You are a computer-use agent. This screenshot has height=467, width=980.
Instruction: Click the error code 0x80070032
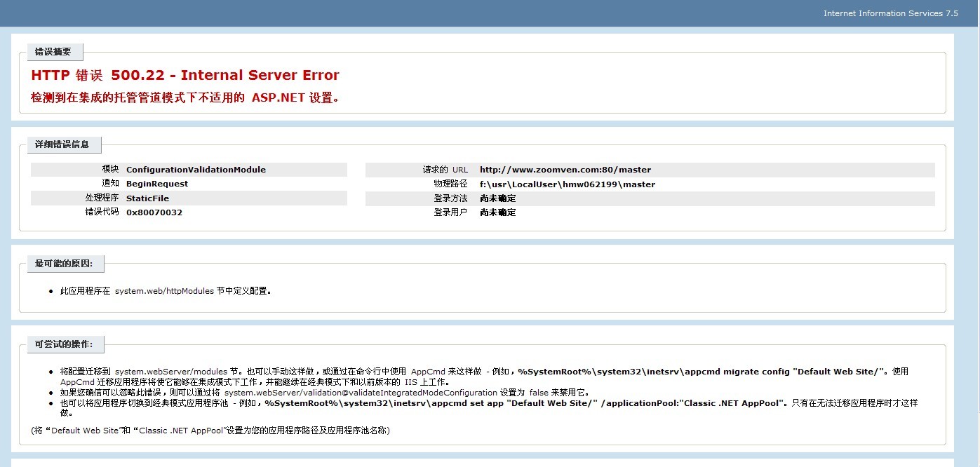coord(154,212)
